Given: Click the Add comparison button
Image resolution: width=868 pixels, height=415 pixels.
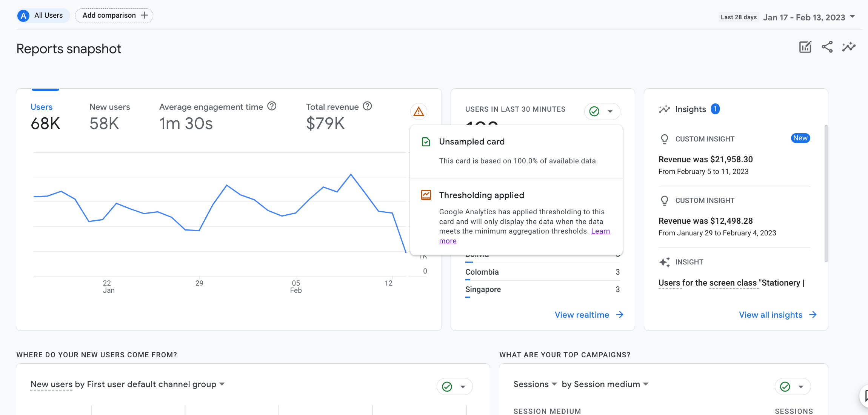Looking at the screenshot, I should (114, 15).
